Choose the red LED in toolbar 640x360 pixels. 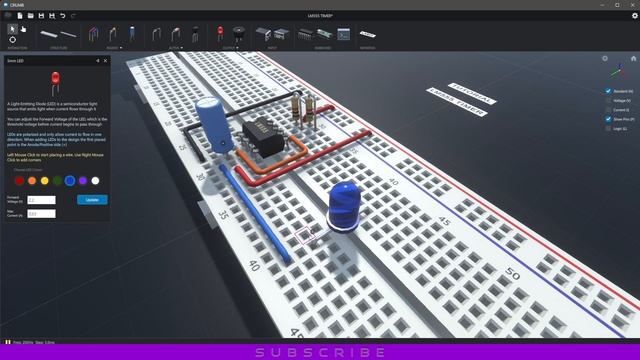(220, 33)
